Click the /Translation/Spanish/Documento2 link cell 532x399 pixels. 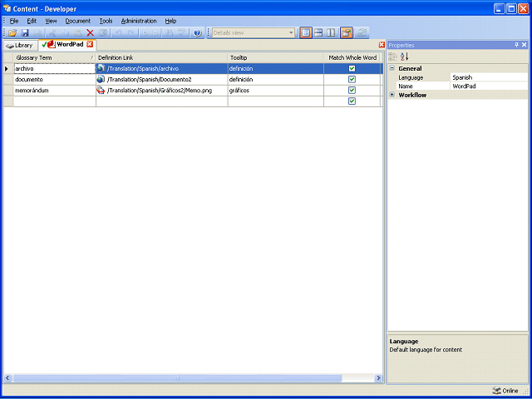point(161,80)
